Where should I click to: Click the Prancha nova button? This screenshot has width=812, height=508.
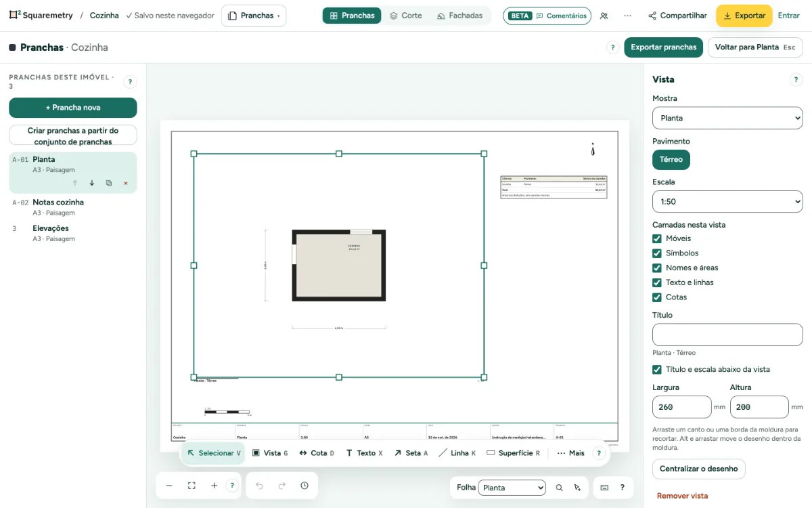(73, 108)
